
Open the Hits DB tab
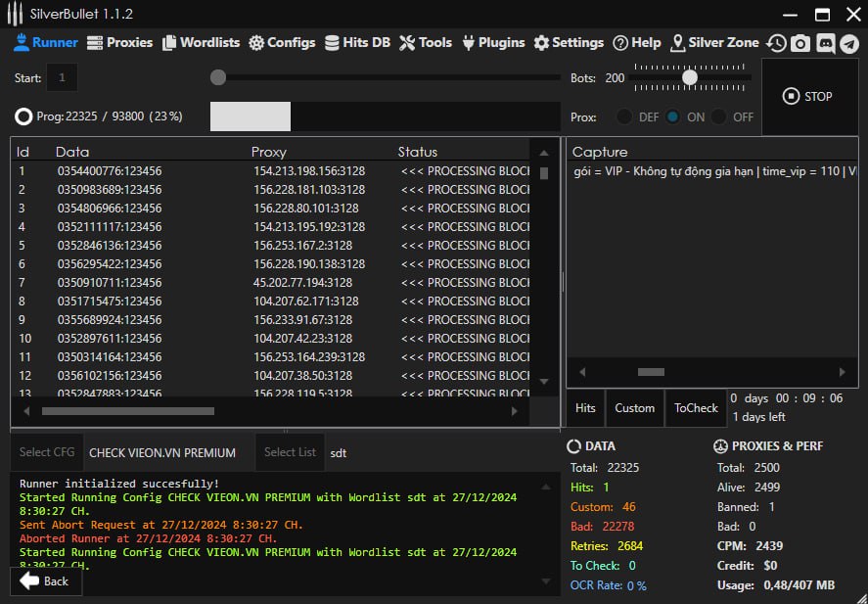[357, 43]
